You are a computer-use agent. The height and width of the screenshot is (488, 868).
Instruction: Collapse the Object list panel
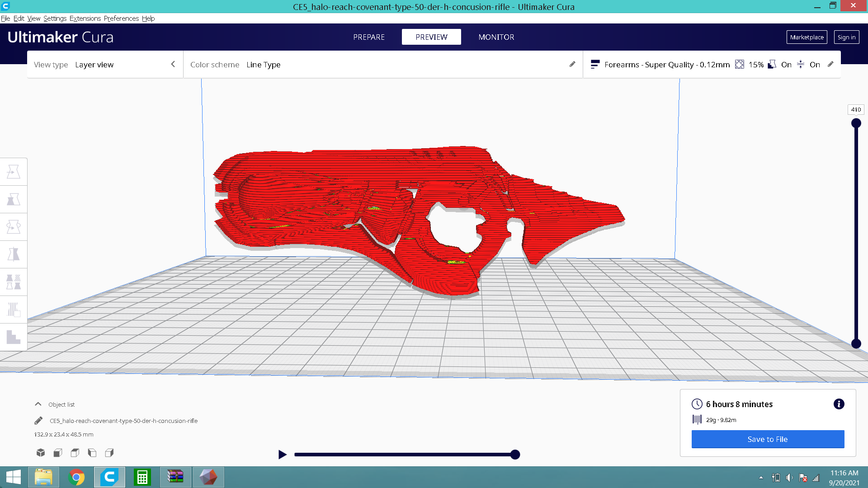point(38,404)
